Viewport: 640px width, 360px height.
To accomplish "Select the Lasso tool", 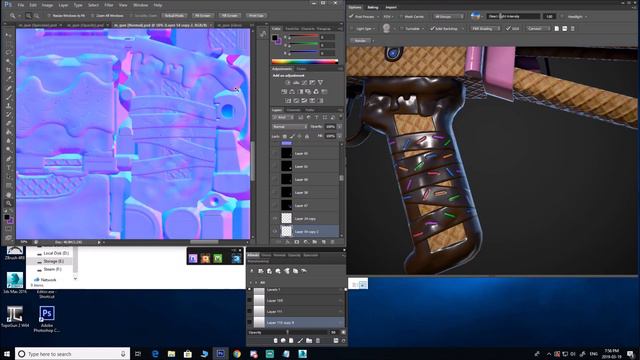I will tap(9, 53).
